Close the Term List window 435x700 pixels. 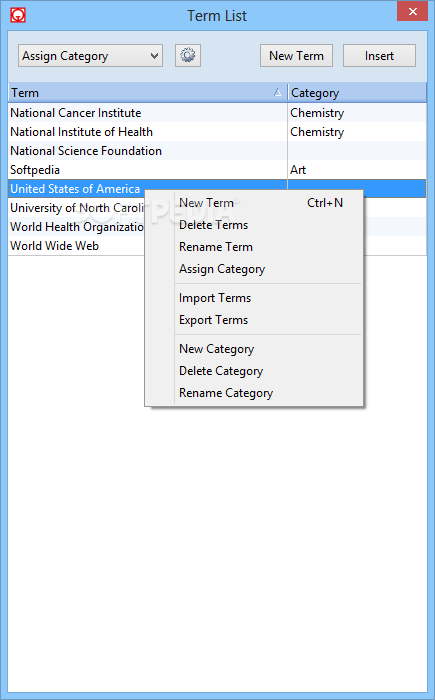[x=412, y=12]
